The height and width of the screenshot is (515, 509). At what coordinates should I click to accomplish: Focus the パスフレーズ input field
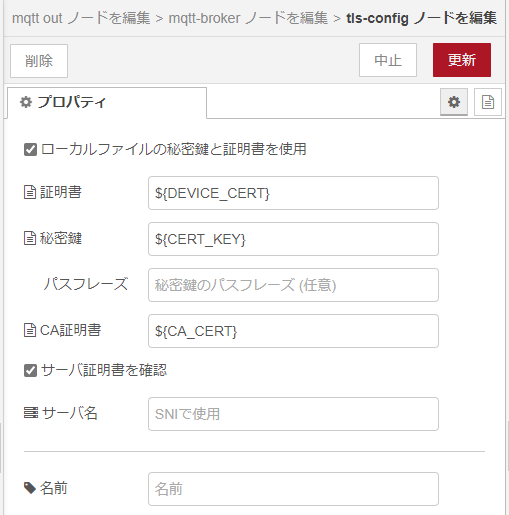(x=293, y=285)
